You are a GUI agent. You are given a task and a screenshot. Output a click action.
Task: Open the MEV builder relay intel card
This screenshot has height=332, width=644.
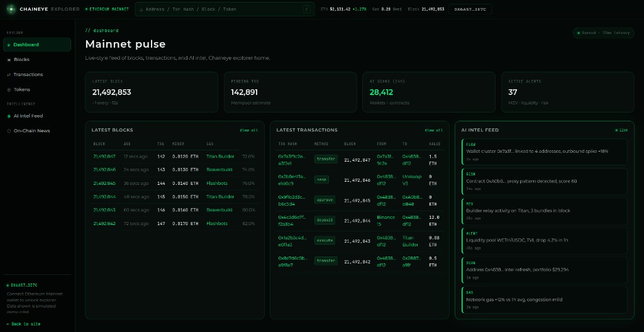click(x=545, y=211)
